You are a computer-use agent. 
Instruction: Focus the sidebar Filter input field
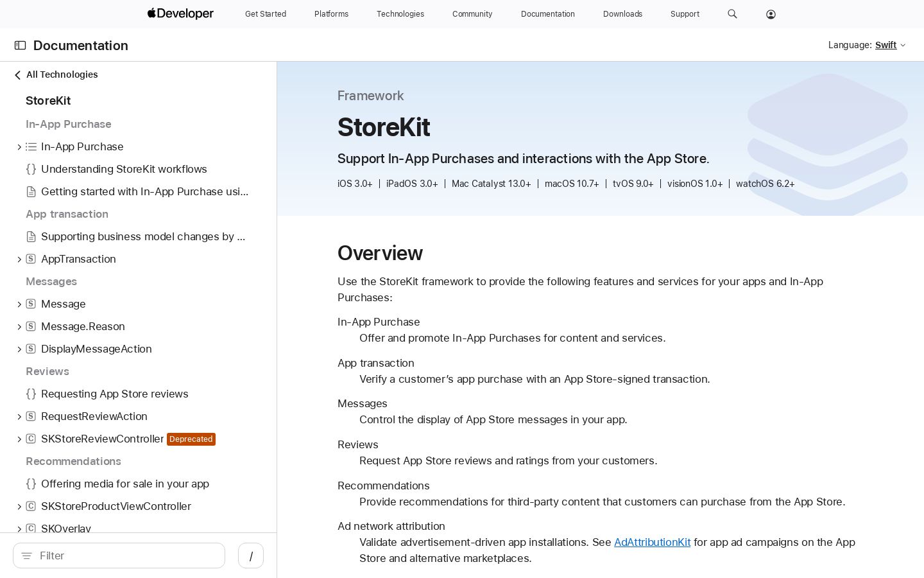point(119,556)
